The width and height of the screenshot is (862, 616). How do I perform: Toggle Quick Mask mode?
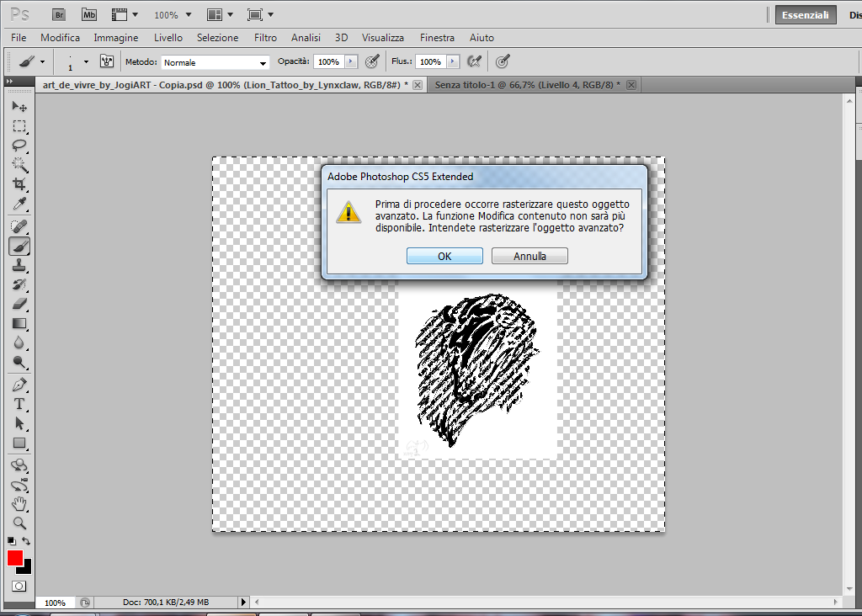click(x=19, y=587)
